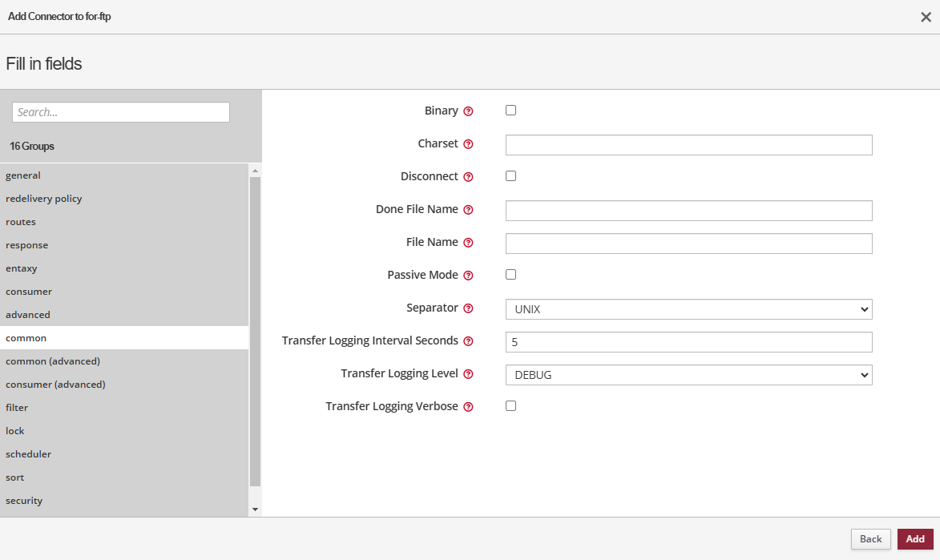Enable the Binary checkbox
This screenshot has height=560, width=940.
point(510,111)
